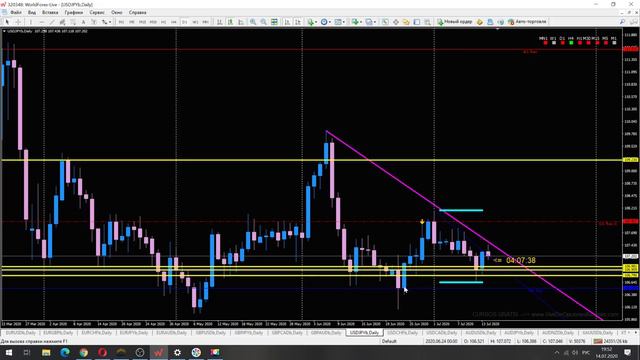This screenshot has height=360, width=640.
Task: Open the profiles dropdown
Action: tap(371, 22)
